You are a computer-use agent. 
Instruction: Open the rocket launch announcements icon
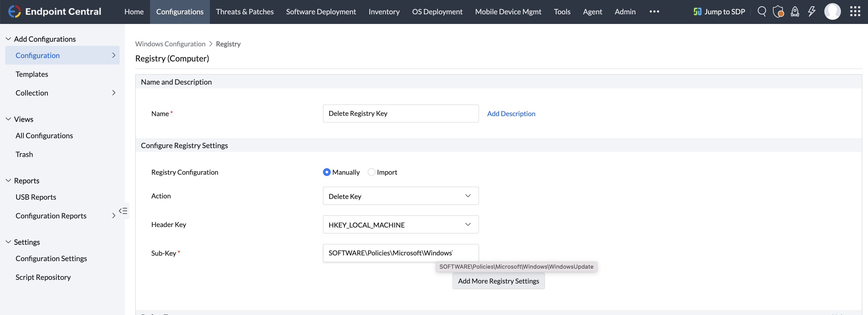point(795,11)
